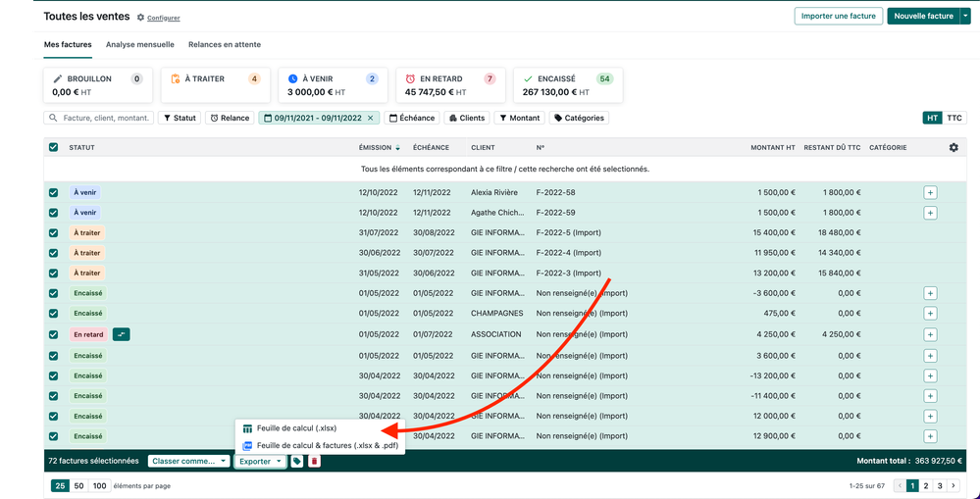Open the Exporter dropdown
The height and width of the screenshot is (499, 980).
pyautogui.click(x=260, y=461)
